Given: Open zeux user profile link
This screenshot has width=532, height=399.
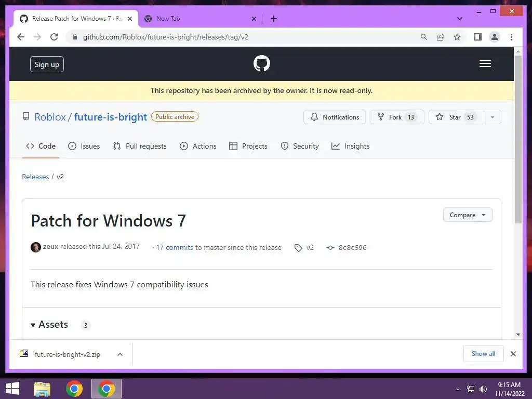Looking at the screenshot, I should 50,247.
